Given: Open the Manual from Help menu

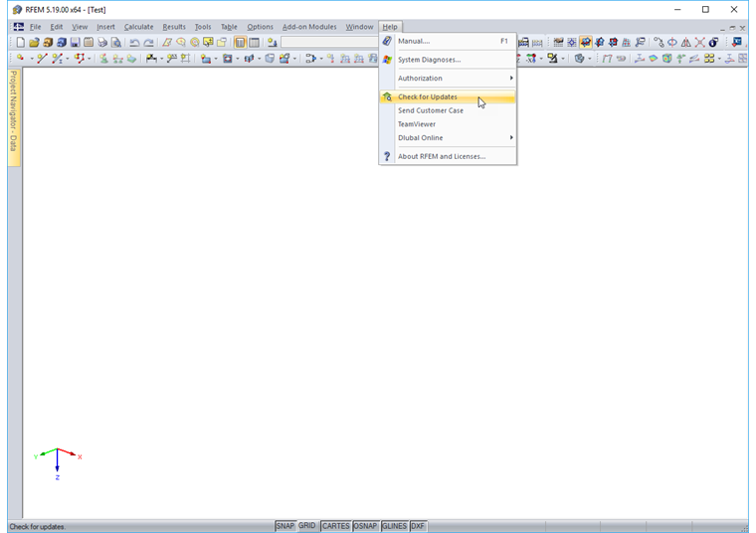Looking at the screenshot, I should pos(448,41).
